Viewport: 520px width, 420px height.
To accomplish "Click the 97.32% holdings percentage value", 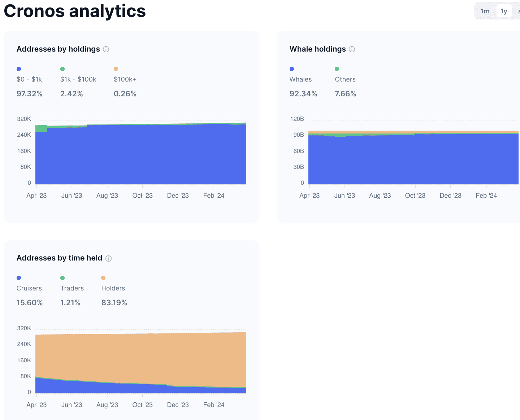I will (30, 94).
